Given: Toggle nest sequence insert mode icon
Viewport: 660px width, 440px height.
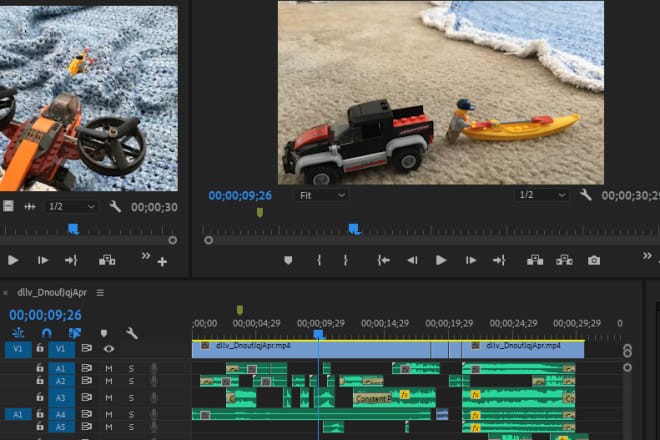Looking at the screenshot, I should tap(18, 333).
